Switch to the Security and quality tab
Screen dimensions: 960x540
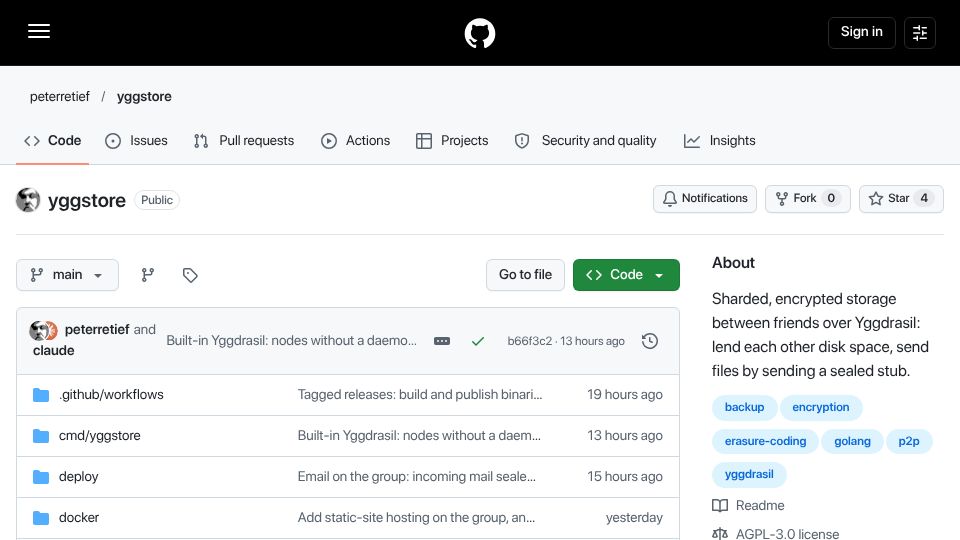[x=585, y=141]
